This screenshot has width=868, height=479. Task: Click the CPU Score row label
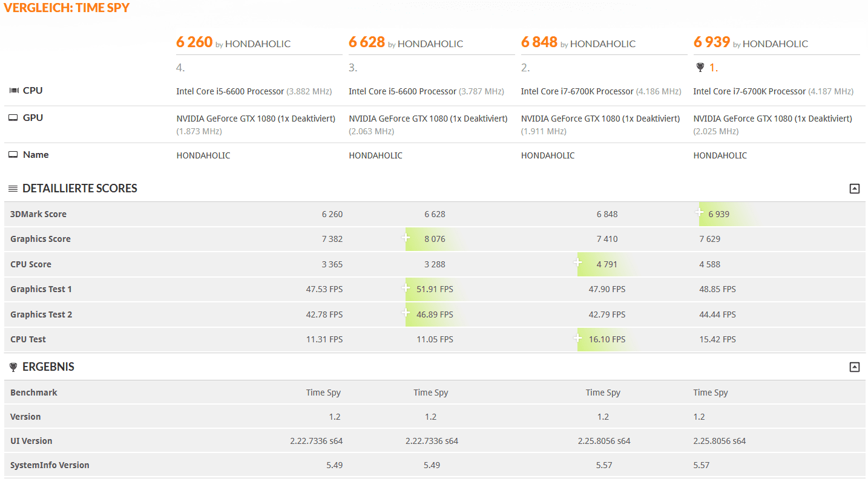pos(31,264)
